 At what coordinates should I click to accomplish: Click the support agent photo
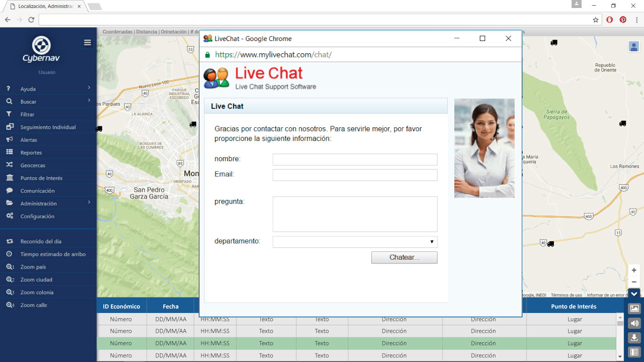484,148
